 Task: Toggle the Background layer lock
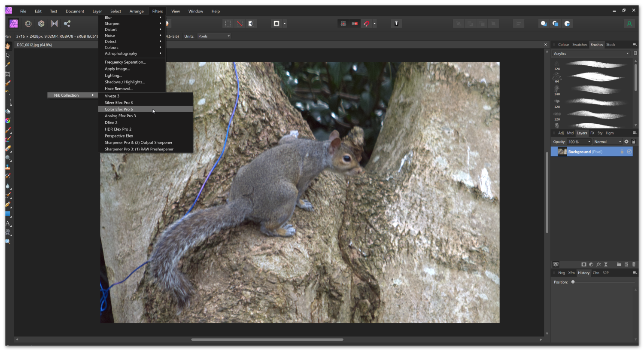coord(622,152)
